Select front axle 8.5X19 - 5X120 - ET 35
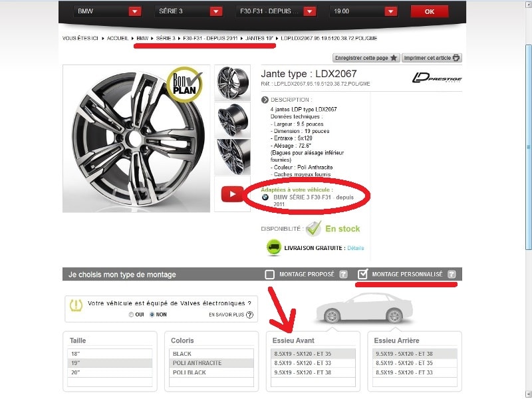 tap(313, 354)
